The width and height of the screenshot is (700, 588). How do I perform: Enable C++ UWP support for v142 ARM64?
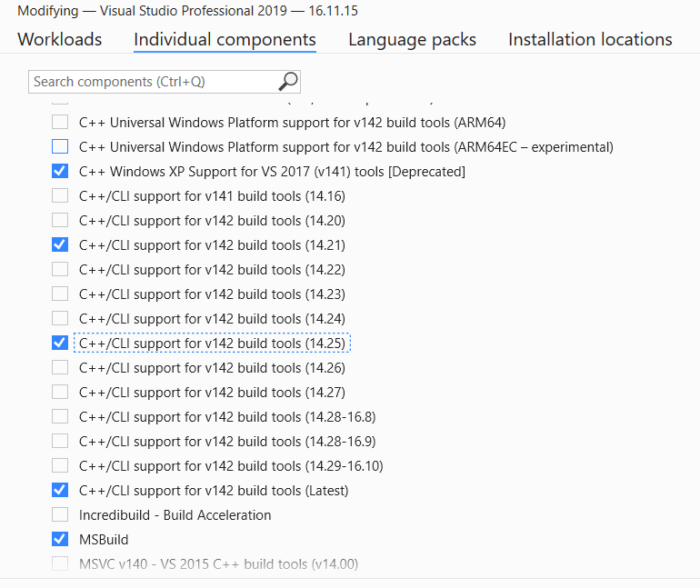(x=60, y=123)
